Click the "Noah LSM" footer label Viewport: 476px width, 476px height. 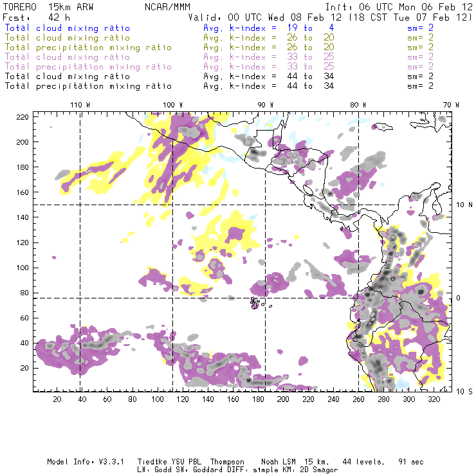pos(278,462)
